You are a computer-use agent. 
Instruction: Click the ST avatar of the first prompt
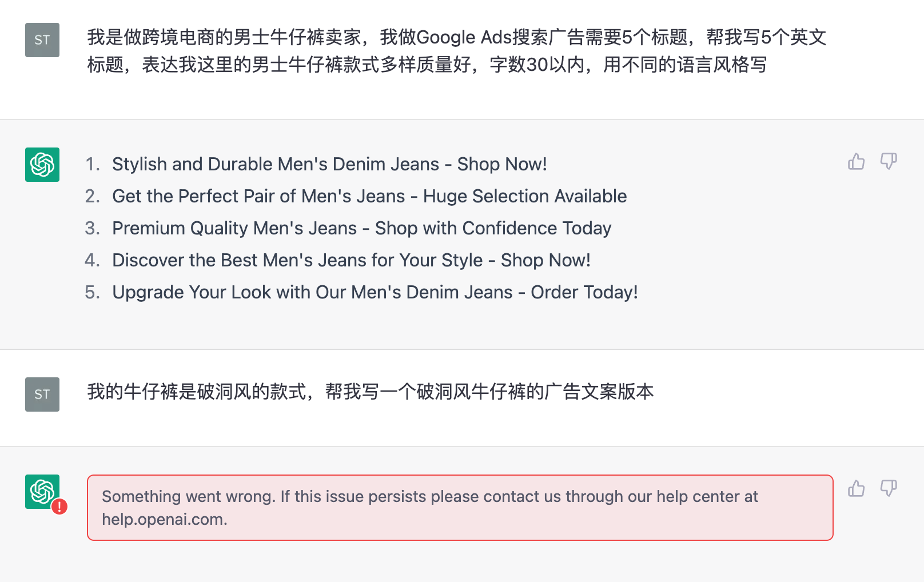pyautogui.click(x=42, y=40)
